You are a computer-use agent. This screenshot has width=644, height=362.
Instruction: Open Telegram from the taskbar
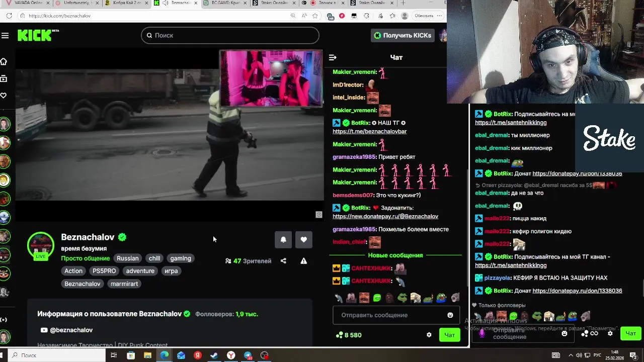[248, 355]
